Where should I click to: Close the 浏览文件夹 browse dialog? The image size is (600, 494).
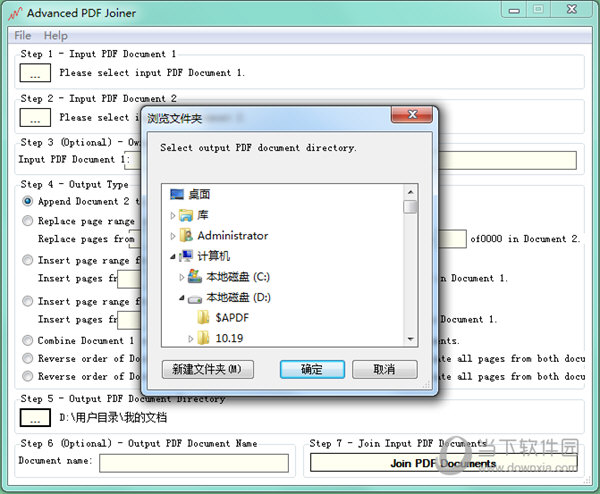(x=412, y=114)
